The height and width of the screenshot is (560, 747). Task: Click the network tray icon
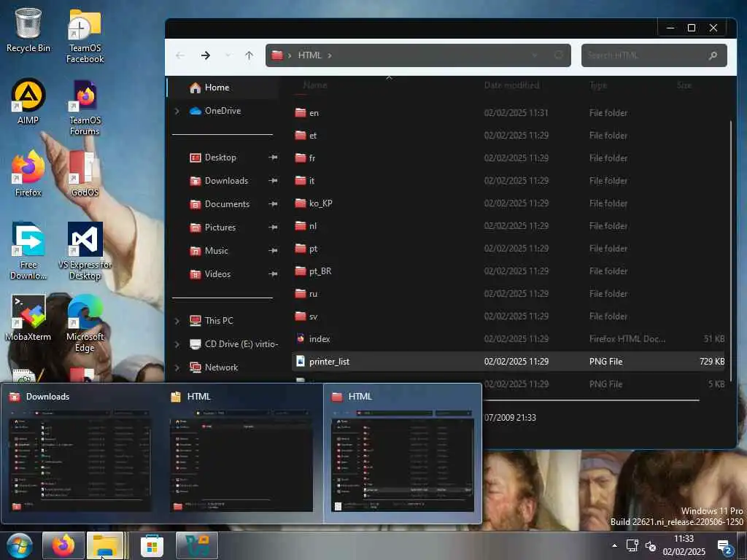pyautogui.click(x=632, y=545)
